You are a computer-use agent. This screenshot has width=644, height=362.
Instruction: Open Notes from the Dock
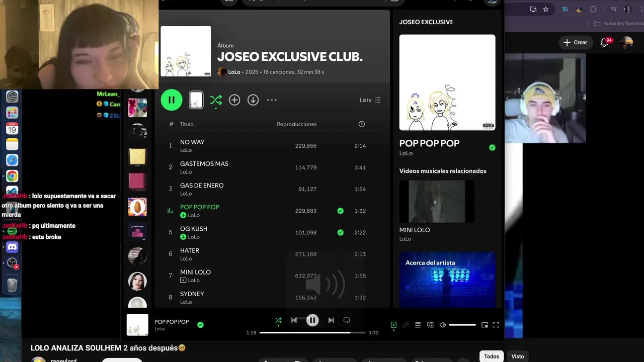click(12, 144)
